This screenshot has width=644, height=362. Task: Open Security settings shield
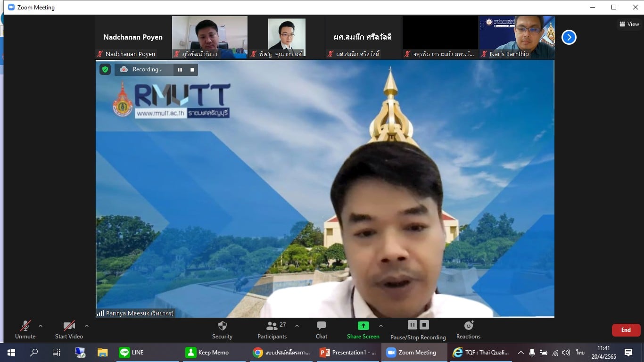[222, 329]
